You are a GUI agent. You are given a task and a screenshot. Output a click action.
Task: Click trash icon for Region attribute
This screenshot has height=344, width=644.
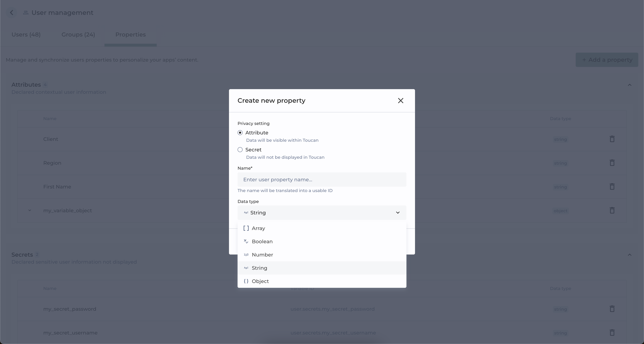tap(612, 163)
